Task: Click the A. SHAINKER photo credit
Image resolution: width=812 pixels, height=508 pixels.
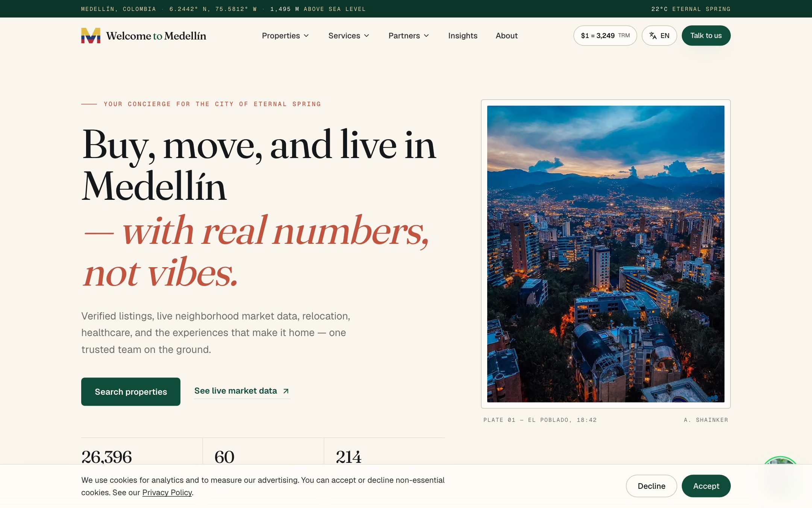Action: (x=706, y=420)
